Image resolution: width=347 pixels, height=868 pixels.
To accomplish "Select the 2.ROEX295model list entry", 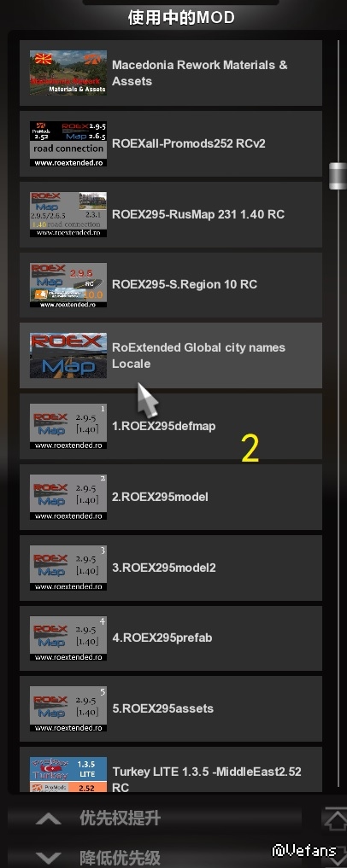I will click(x=171, y=497).
